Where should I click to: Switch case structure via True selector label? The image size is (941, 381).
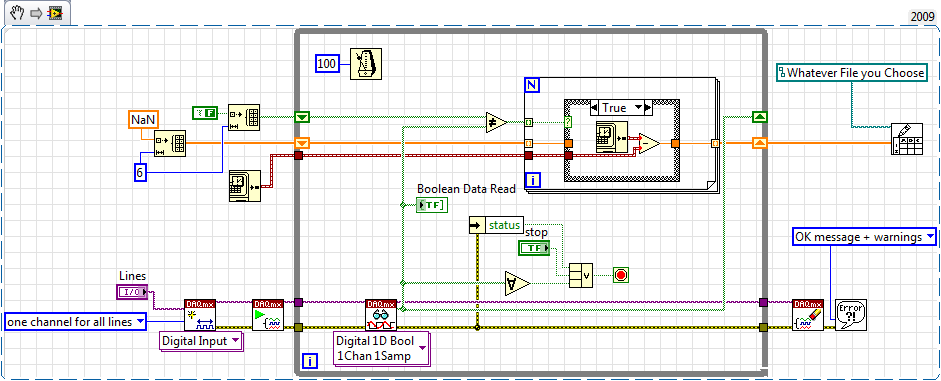[x=613, y=108]
